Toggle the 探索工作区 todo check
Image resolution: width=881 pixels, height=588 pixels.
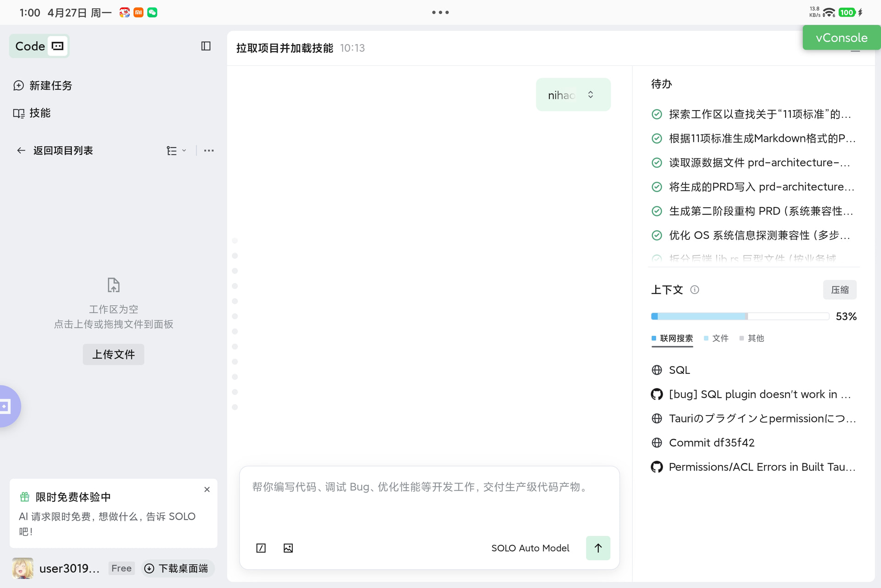pos(657,114)
